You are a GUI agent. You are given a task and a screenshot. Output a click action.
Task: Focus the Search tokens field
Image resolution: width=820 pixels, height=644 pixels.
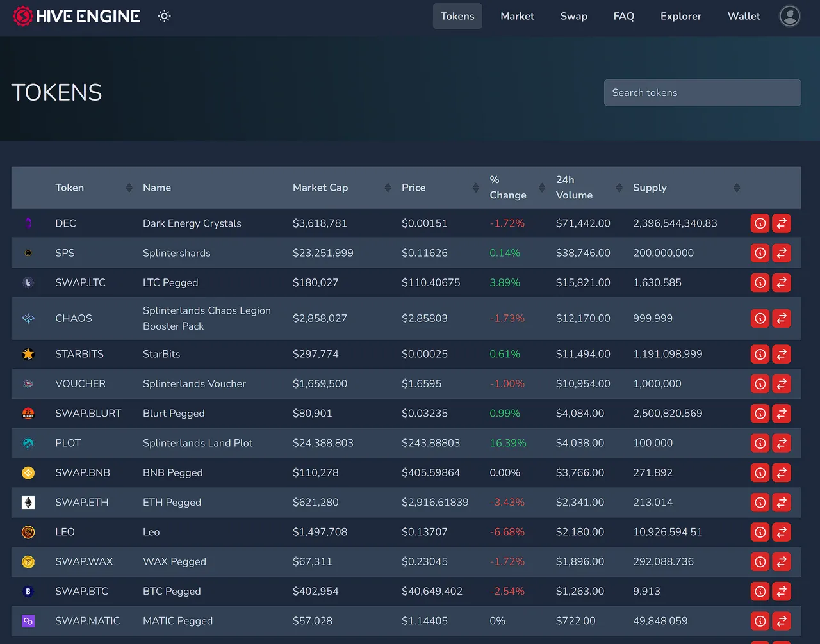tap(702, 93)
